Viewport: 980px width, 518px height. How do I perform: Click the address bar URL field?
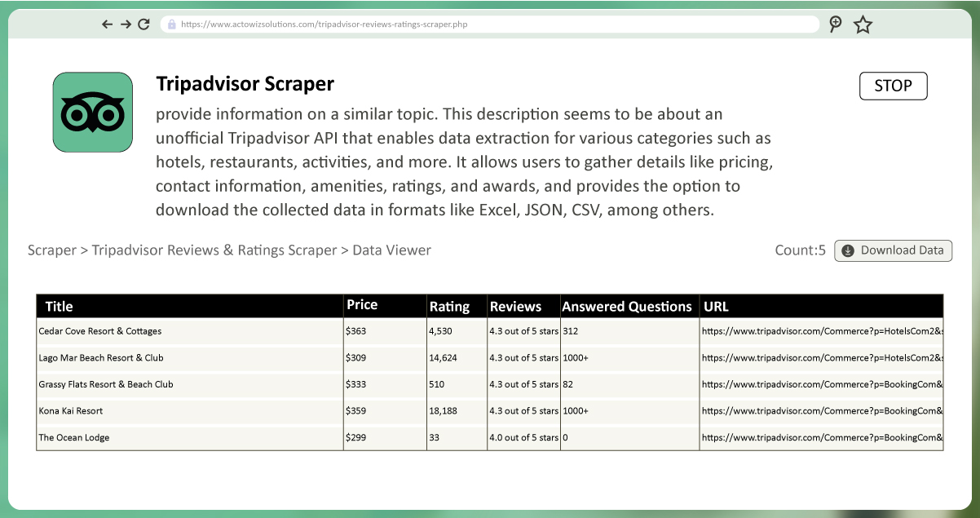coord(489,24)
